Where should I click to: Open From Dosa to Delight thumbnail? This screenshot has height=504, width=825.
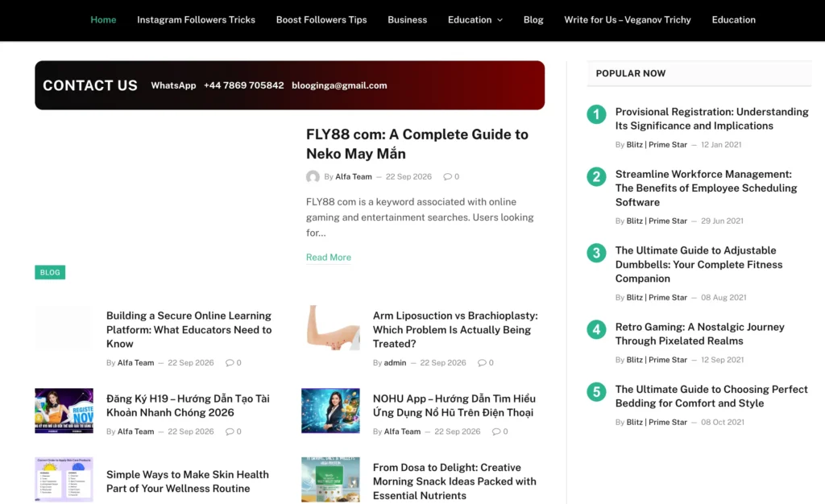[x=330, y=479]
